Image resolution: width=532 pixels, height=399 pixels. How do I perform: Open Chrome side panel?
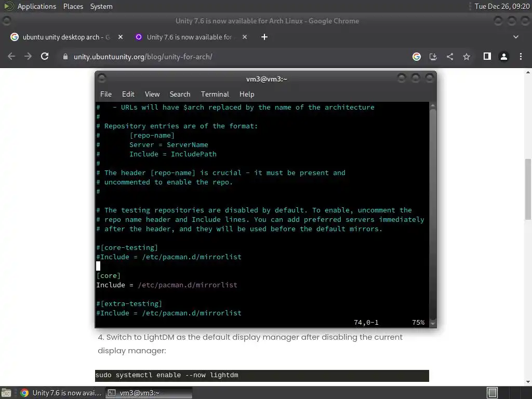[x=487, y=56]
